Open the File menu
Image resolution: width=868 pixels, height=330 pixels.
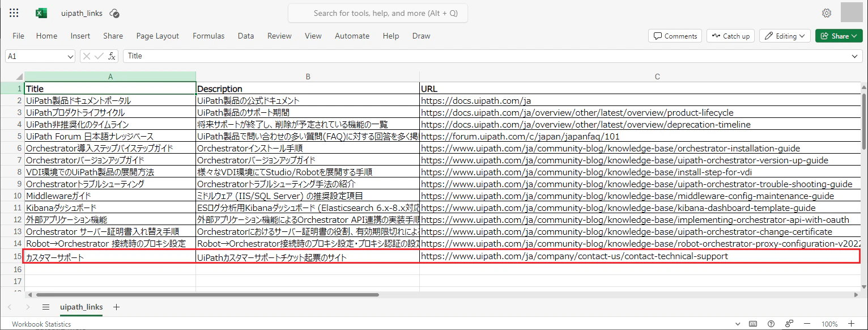click(x=18, y=36)
